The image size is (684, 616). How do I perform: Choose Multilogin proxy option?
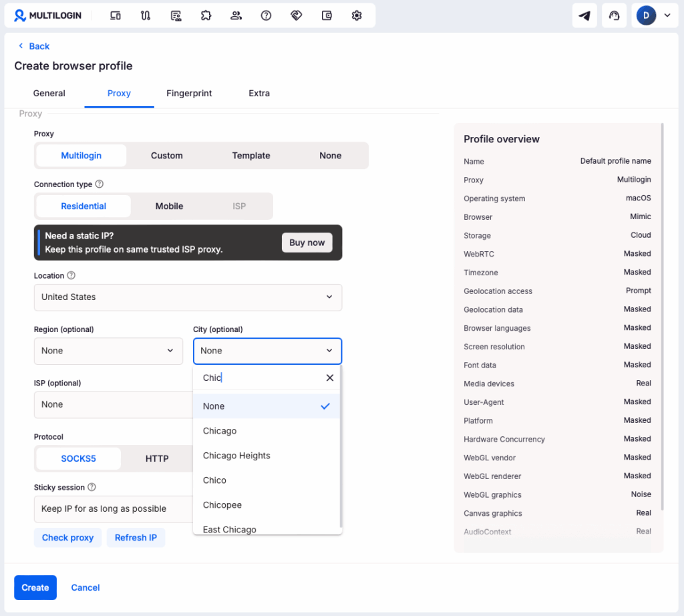tap(81, 156)
